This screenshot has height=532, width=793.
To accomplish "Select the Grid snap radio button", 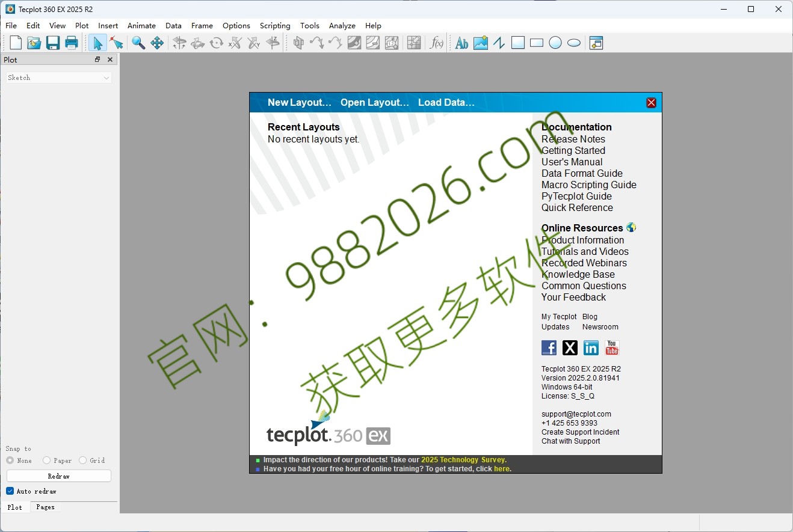I will (x=82, y=460).
